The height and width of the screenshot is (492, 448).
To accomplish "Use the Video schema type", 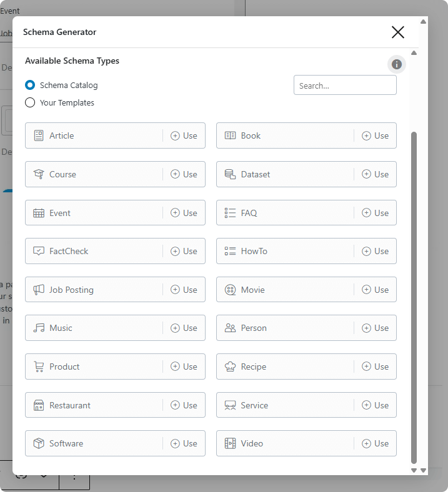I will [x=375, y=443].
